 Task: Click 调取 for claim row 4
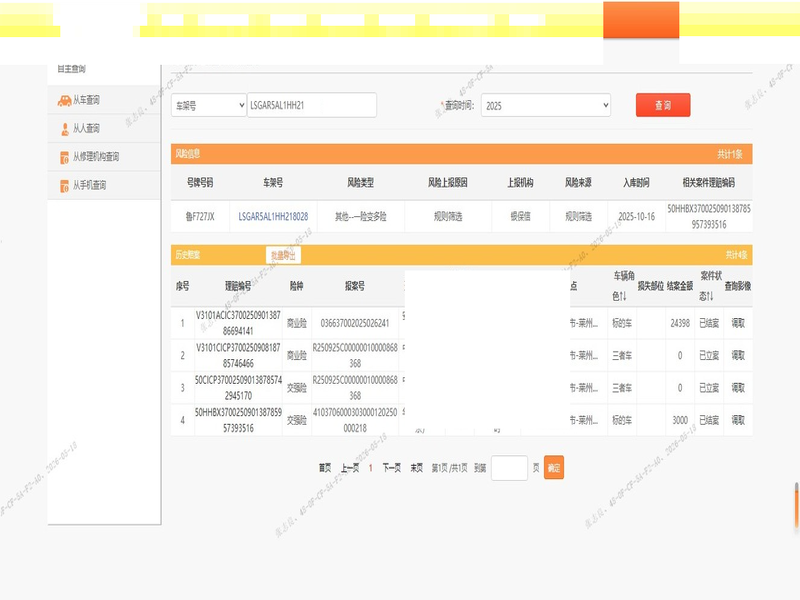pos(738,420)
